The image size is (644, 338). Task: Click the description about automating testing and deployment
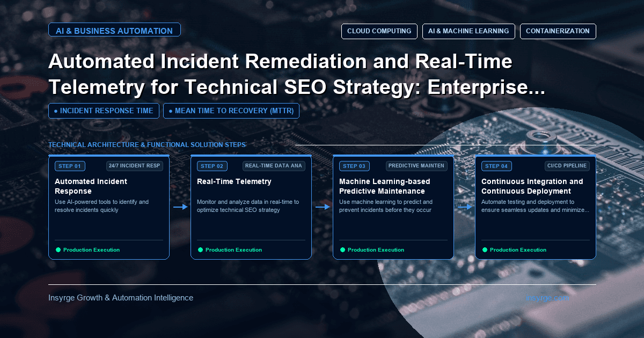coord(535,206)
